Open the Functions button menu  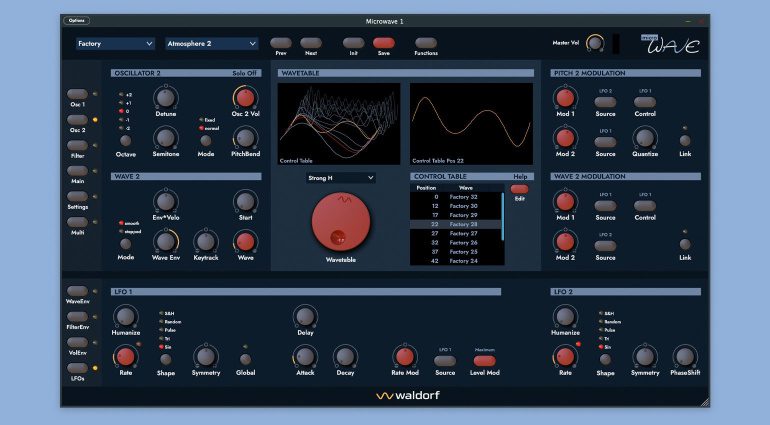point(426,43)
